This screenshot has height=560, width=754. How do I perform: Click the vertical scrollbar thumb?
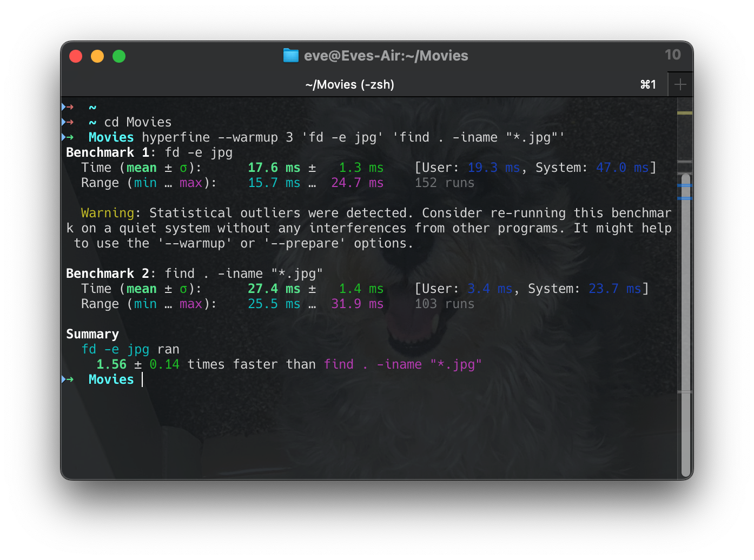pyautogui.click(x=685, y=324)
